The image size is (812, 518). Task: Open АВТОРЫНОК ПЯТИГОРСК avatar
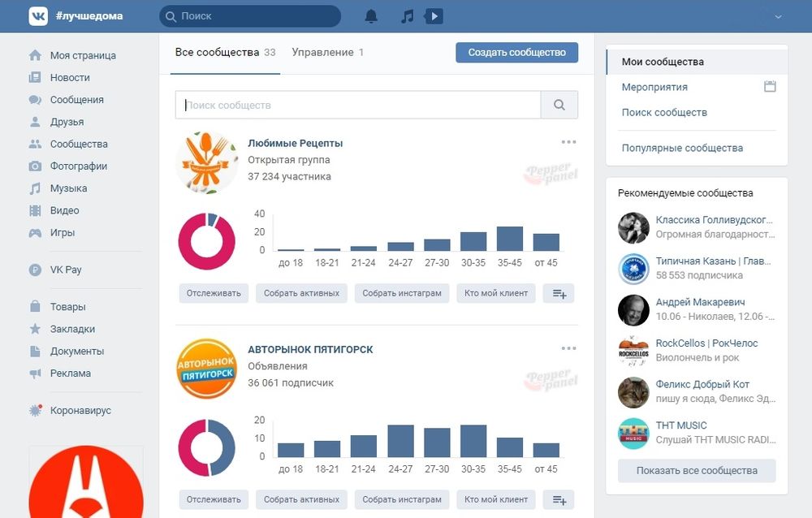click(x=206, y=369)
